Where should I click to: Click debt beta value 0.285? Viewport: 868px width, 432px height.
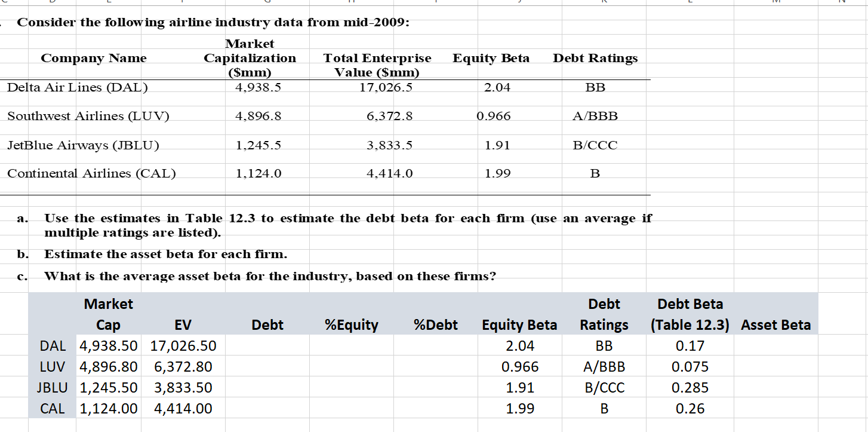[x=690, y=388]
